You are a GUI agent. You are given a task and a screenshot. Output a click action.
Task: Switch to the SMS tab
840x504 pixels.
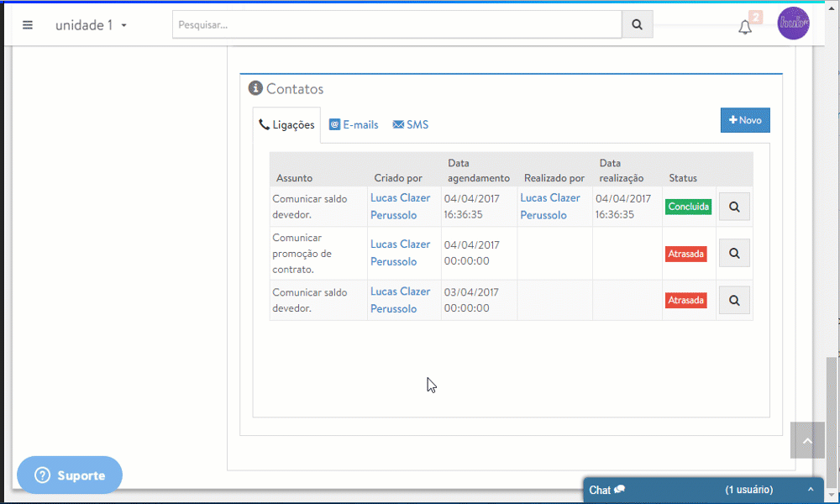tap(411, 125)
